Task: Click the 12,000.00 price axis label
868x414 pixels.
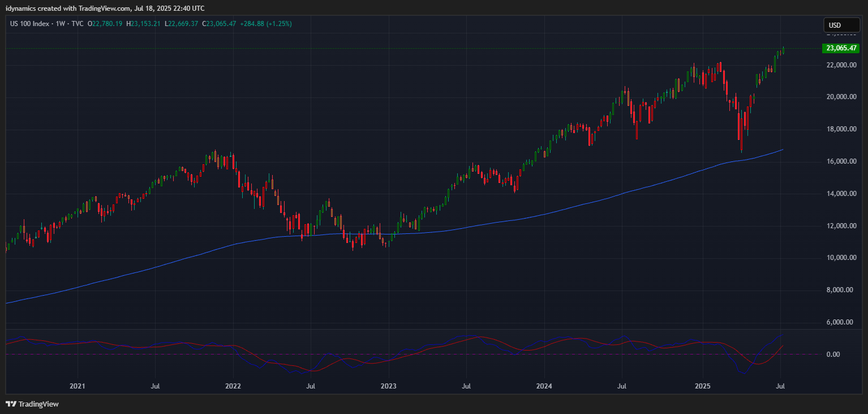Action: pyautogui.click(x=841, y=226)
